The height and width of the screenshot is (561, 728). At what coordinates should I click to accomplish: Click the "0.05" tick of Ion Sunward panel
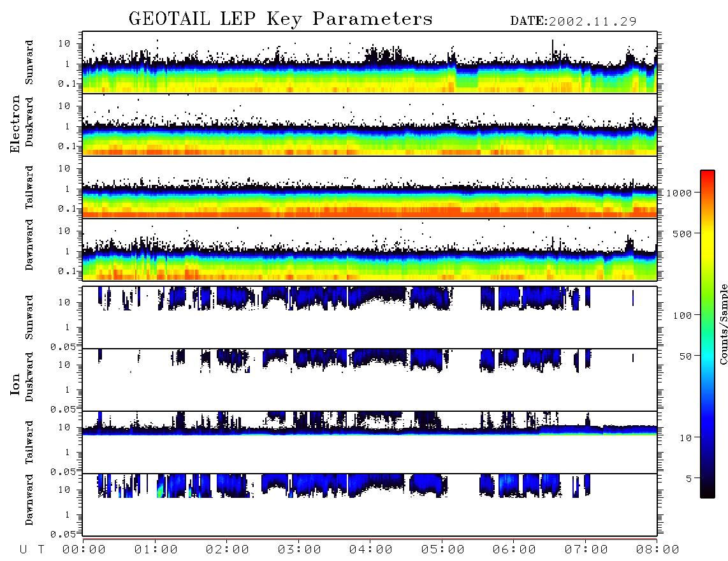pyautogui.click(x=63, y=346)
